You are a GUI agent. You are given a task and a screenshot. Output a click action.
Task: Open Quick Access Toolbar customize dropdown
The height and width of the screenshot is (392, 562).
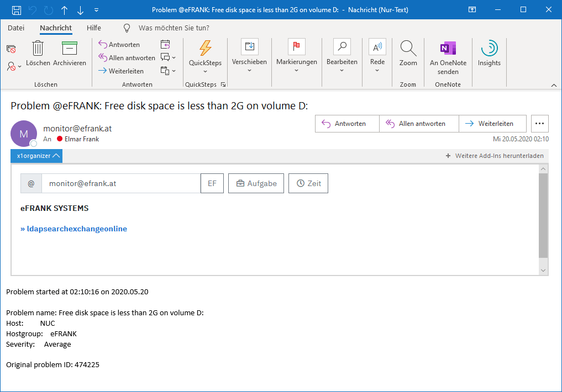(x=96, y=10)
